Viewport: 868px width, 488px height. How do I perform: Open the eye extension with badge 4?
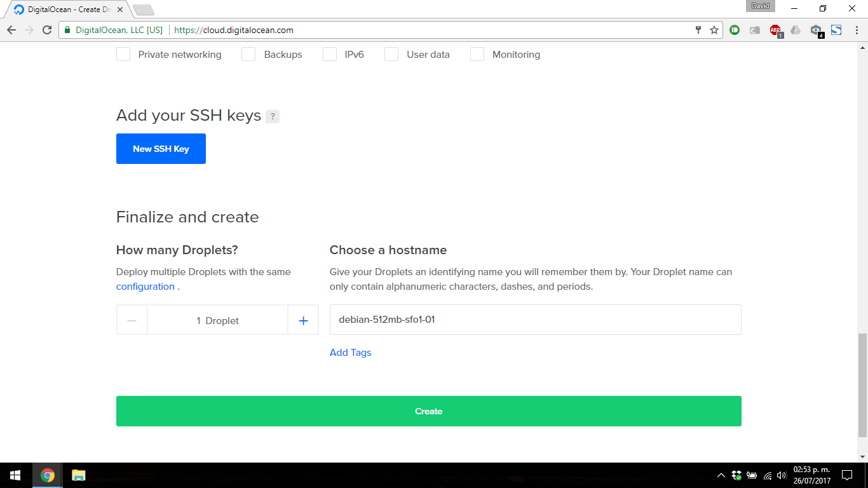(x=817, y=30)
